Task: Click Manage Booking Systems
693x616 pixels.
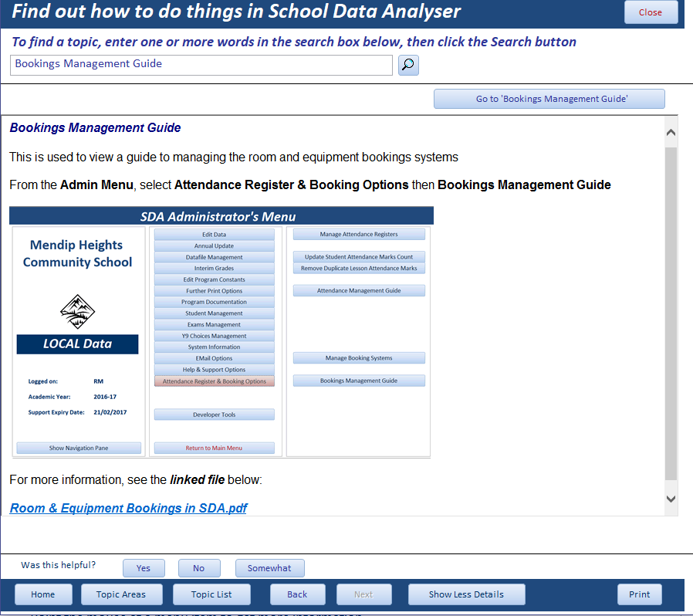Action: click(x=359, y=358)
